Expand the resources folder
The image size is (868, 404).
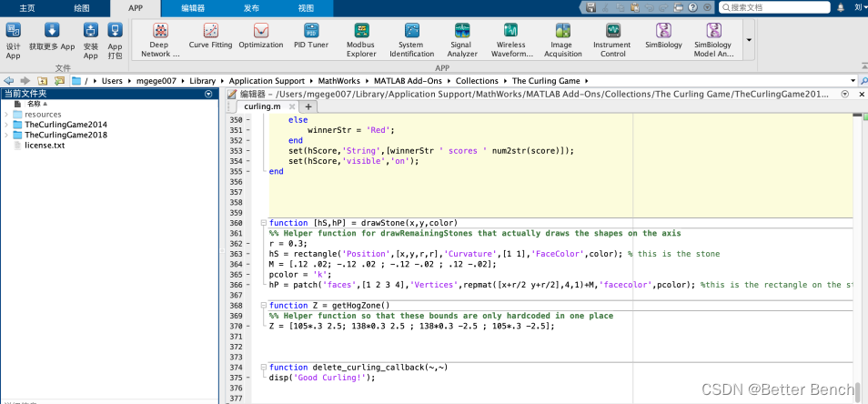[6, 115]
